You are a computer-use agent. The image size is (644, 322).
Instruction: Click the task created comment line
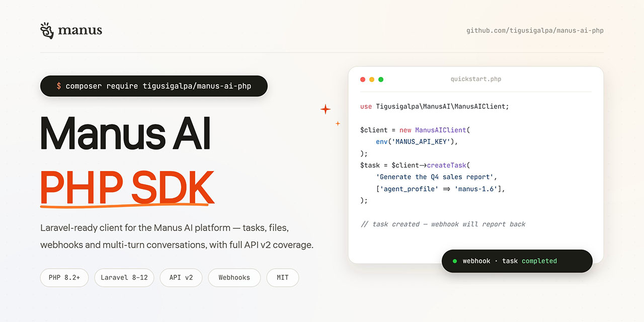tap(443, 224)
